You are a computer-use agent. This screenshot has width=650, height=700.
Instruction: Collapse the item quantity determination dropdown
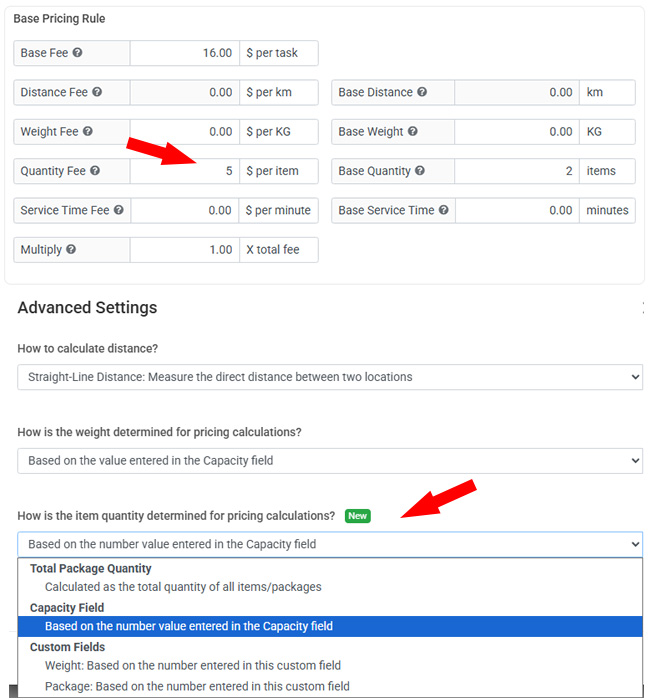tap(330, 544)
